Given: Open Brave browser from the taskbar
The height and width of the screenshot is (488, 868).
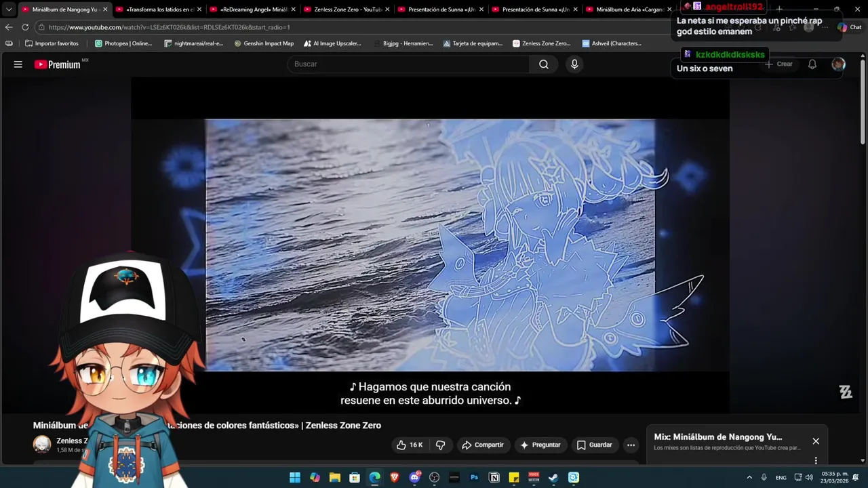Looking at the screenshot, I should tap(395, 478).
